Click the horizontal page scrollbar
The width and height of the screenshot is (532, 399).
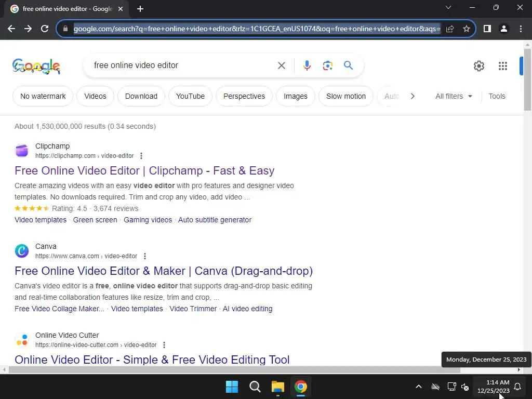point(234,370)
